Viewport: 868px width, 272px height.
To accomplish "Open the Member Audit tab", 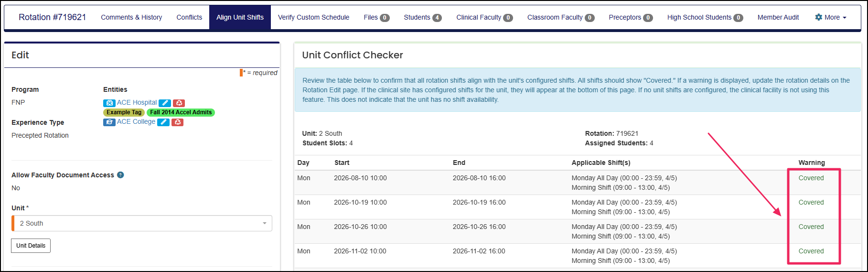I will point(778,17).
